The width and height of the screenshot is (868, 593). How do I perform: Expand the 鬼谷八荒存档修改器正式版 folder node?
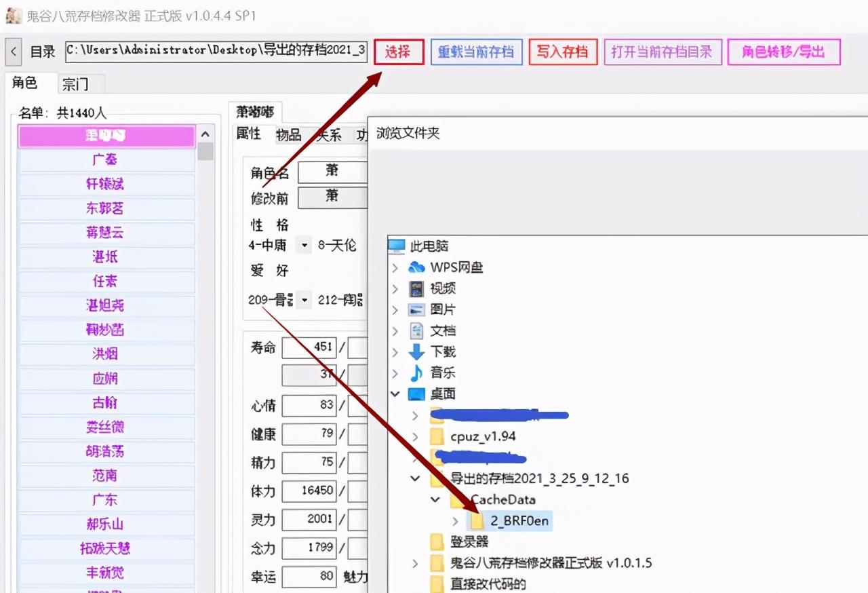[416, 562]
